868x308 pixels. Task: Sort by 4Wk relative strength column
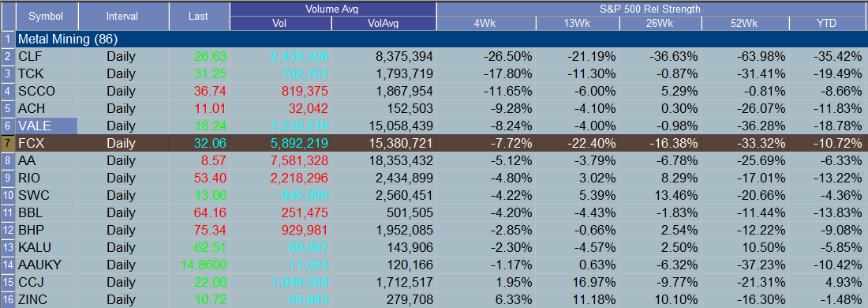pyautogui.click(x=485, y=23)
